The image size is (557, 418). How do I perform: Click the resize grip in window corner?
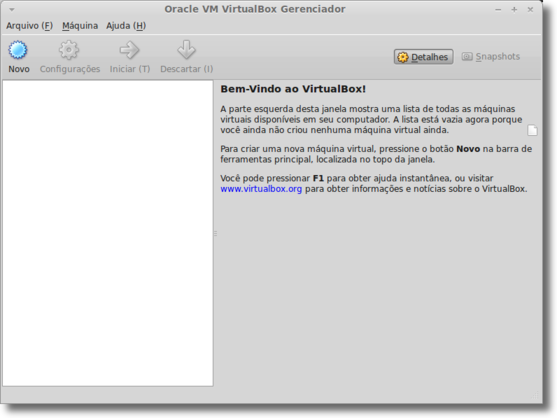536,395
